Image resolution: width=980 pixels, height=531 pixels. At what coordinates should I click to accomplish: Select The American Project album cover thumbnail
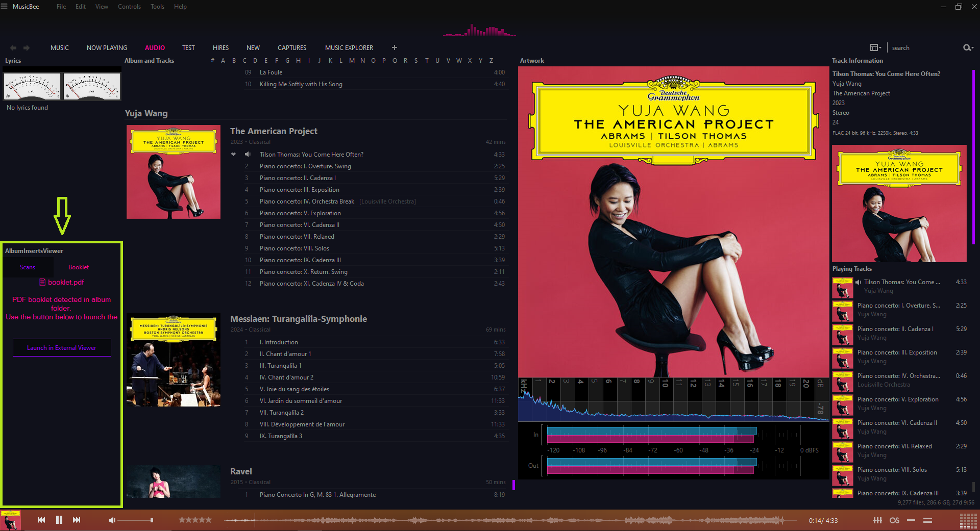pyautogui.click(x=174, y=172)
